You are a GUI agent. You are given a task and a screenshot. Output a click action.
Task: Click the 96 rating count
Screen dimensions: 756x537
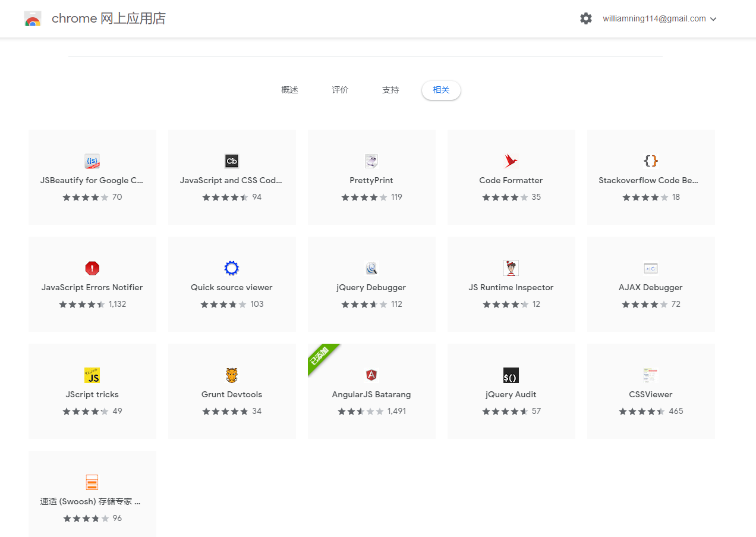point(117,518)
